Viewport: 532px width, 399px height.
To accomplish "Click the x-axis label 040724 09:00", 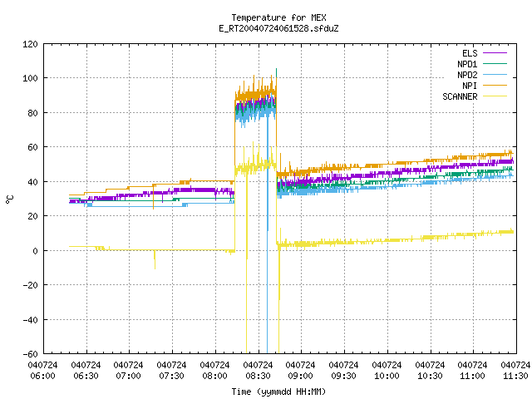I will (x=301, y=371).
